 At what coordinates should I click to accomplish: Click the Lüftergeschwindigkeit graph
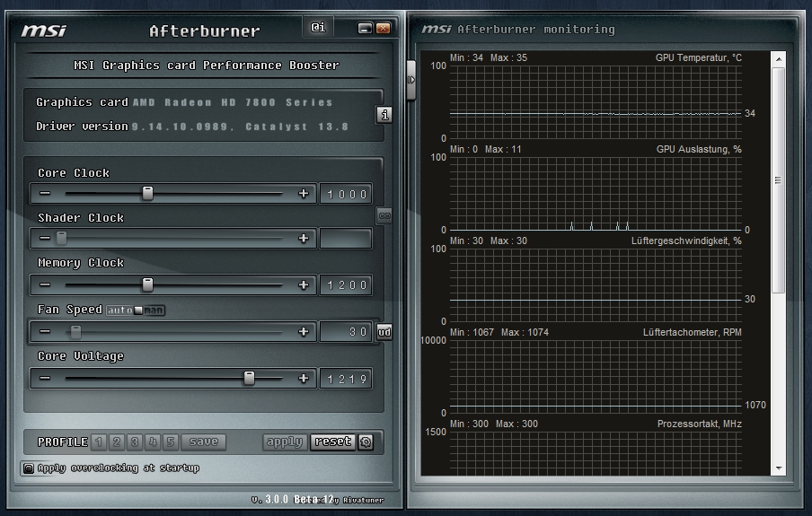pos(596,285)
